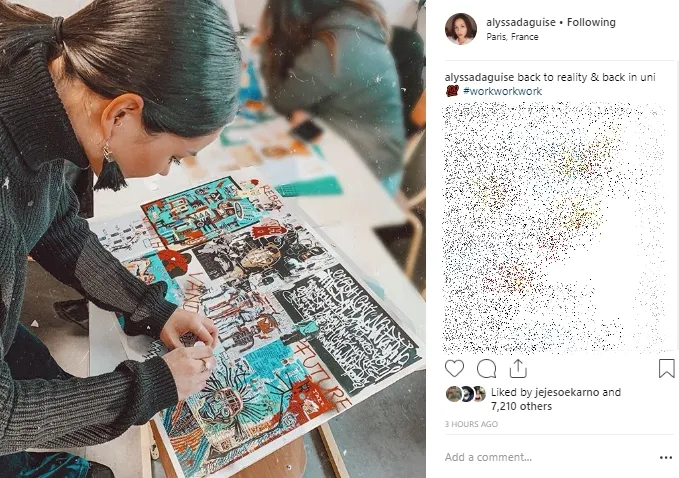Viewport: 679px width, 478px height.
Task: Save the post with the bookmark icon
Action: (666, 368)
